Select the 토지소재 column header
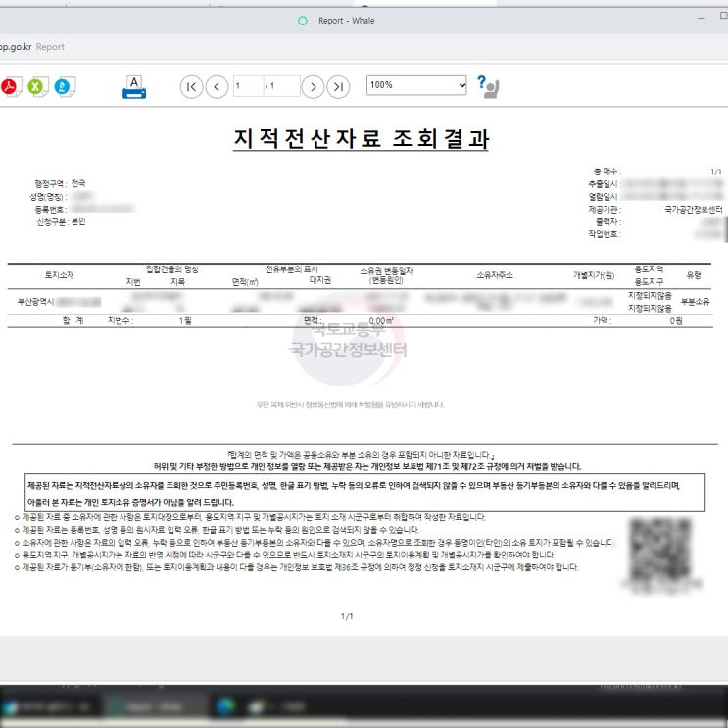Screen dimensions: 728x728 (x=59, y=275)
